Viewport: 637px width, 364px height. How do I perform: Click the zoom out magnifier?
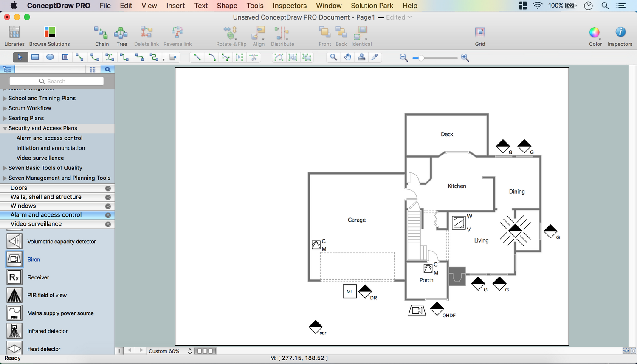click(404, 57)
